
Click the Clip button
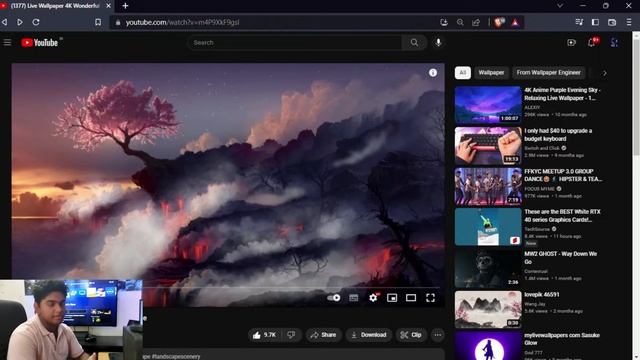[x=411, y=335]
